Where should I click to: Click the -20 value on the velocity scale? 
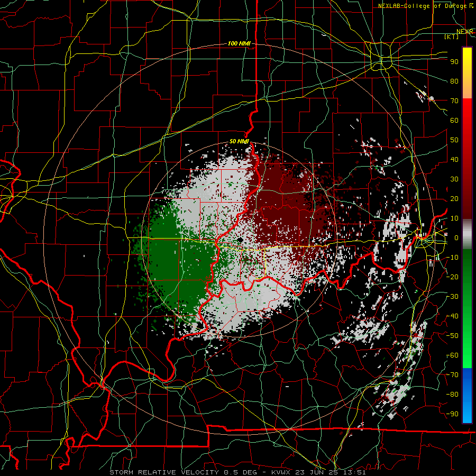(452, 277)
